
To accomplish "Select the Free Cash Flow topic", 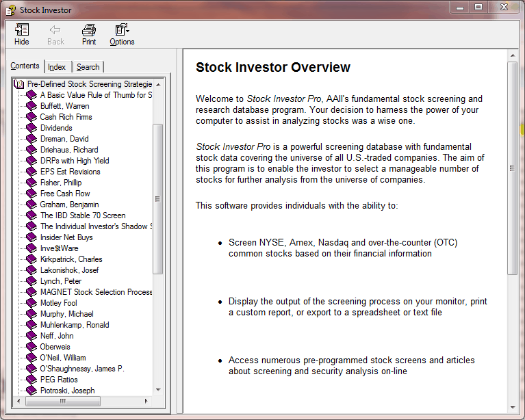I will pyautogui.click(x=65, y=194).
